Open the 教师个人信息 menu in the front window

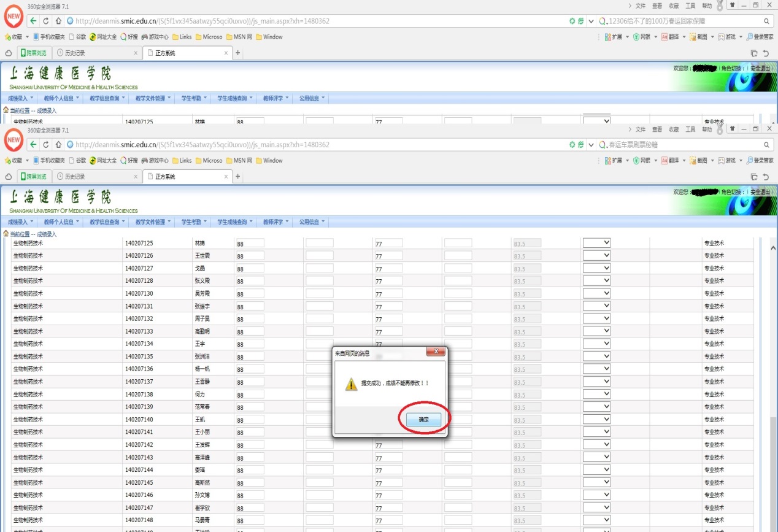(x=61, y=222)
